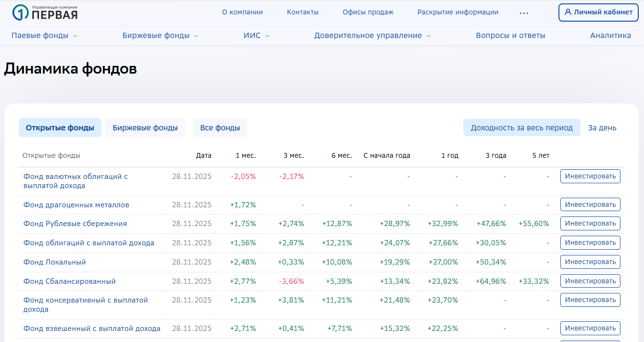The image size is (644, 342).
Task: Open the three-dots more menu
Action: (x=524, y=13)
